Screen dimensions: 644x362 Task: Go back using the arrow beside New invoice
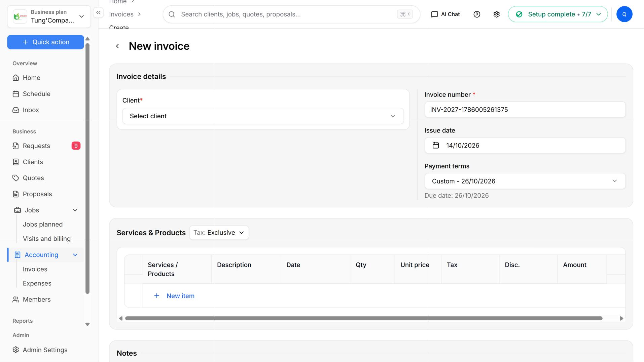coord(117,46)
